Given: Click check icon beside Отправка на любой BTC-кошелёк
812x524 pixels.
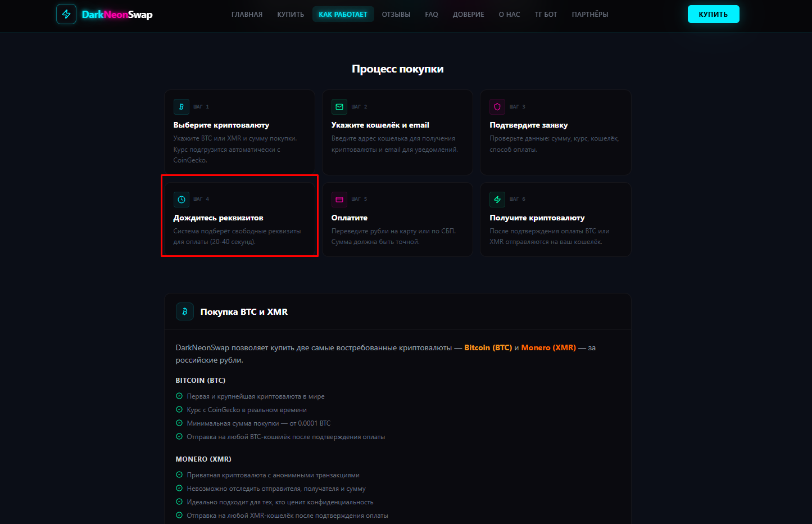Looking at the screenshot, I should click(179, 437).
